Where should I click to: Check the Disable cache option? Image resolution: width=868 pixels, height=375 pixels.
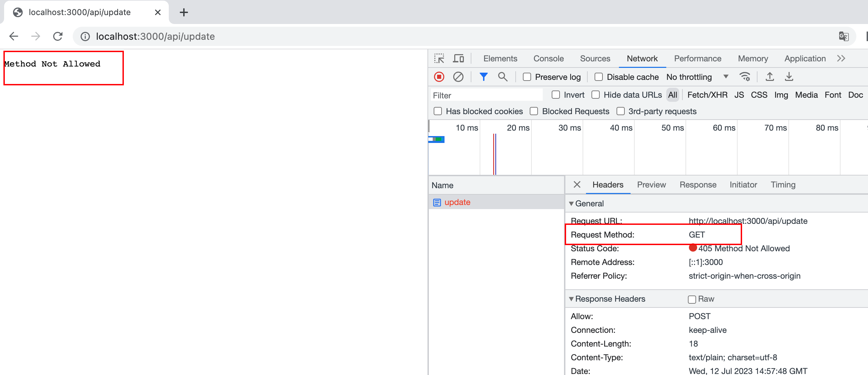click(599, 77)
